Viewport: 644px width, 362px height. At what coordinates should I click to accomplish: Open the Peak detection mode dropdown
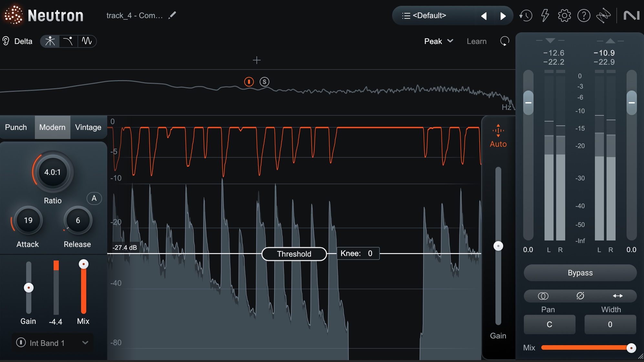[x=439, y=41]
